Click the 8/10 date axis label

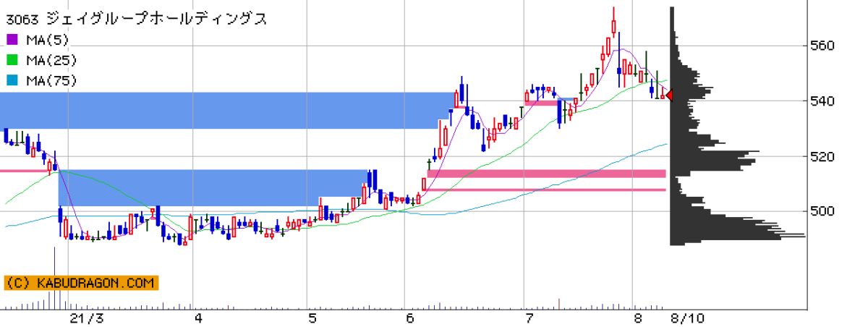point(687,318)
